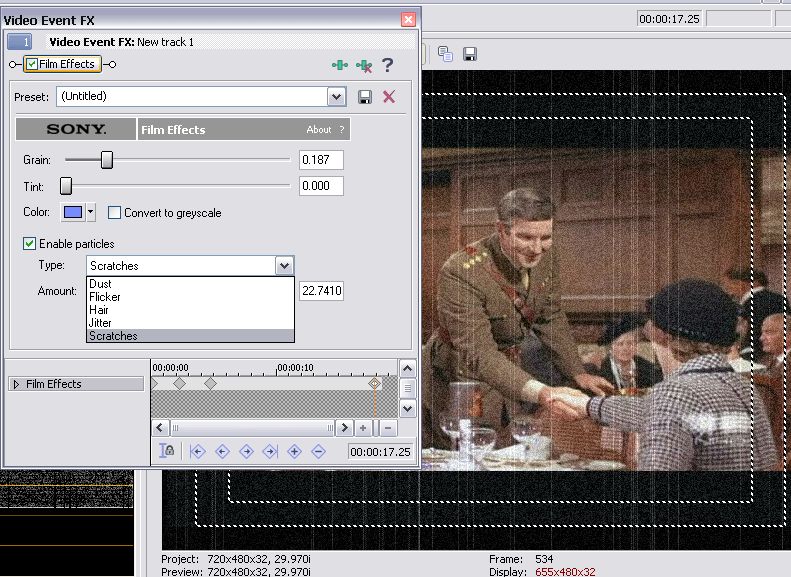
Task: Uncheck Enable particles
Action: [x=29, y=244]
